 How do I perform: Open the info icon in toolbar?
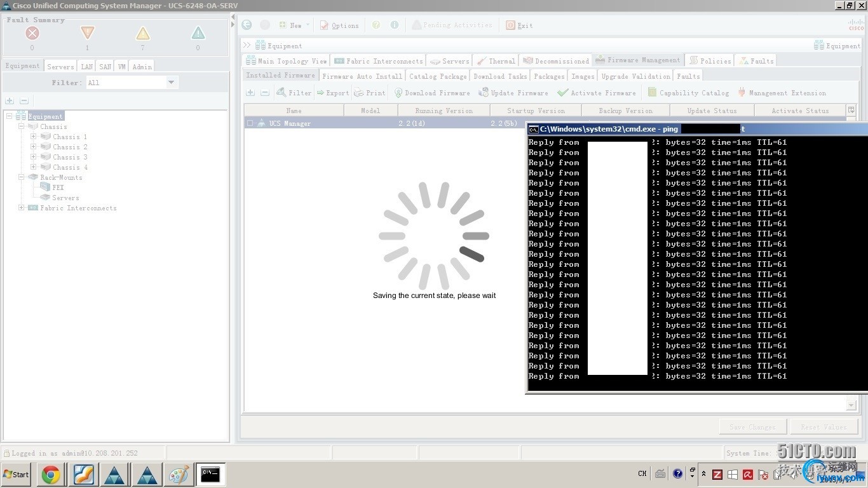point(395,25)
